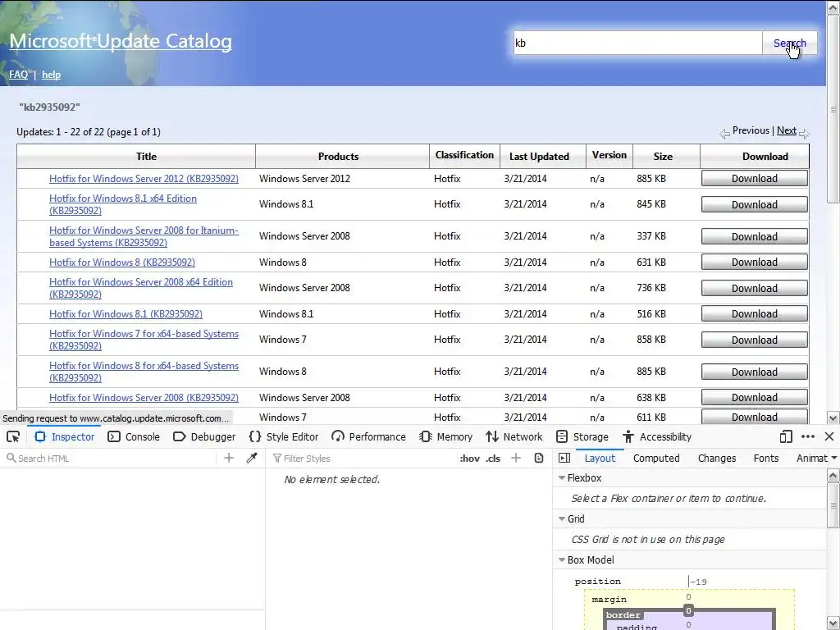This screenshot has height=630, width=840.
Task: Select the Layout sidebar tab
Action: (x=600, y=458)
